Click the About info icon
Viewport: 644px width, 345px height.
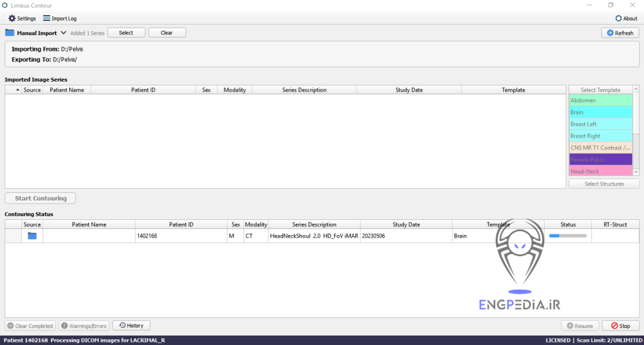tap(618, 18)
